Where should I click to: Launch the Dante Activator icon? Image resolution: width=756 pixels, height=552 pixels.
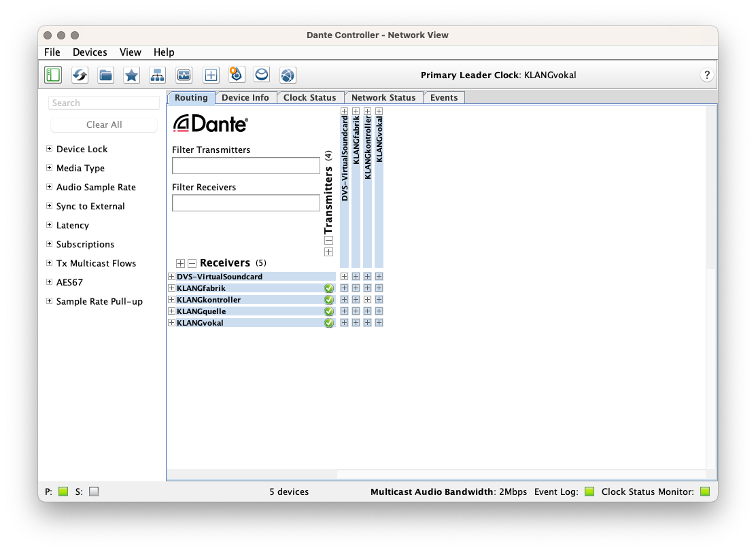pos(262,74)
